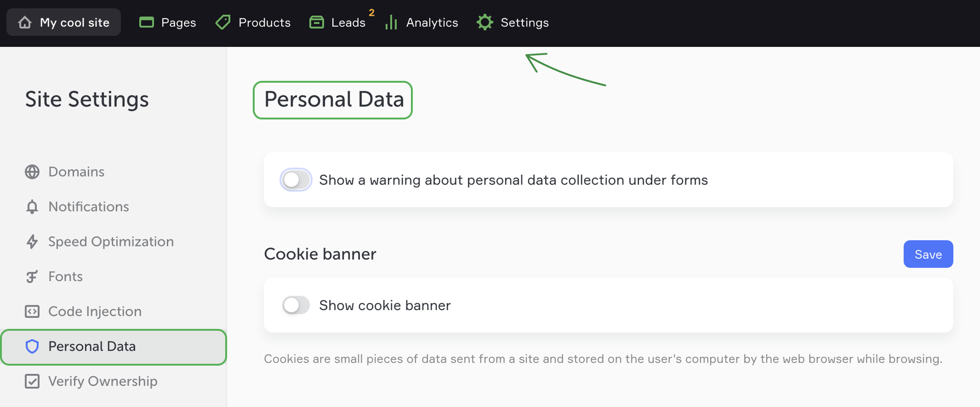Click the Products tag icon

(x=223, y=22)
